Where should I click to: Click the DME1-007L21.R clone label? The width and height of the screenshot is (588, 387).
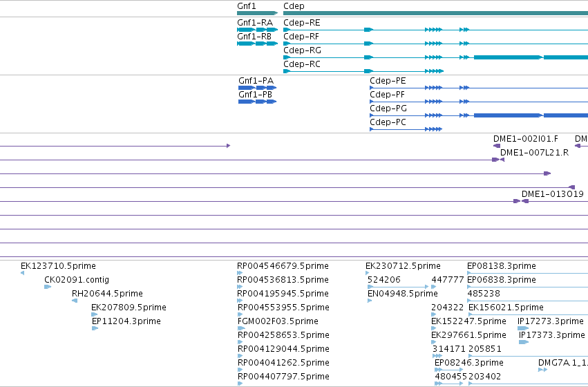534,153
